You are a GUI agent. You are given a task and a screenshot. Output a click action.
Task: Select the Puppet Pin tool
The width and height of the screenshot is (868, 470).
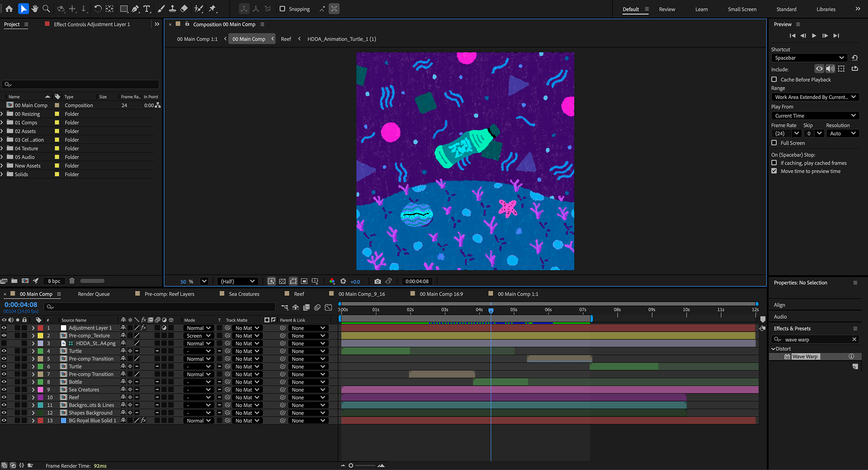click(x=212, y=9)
